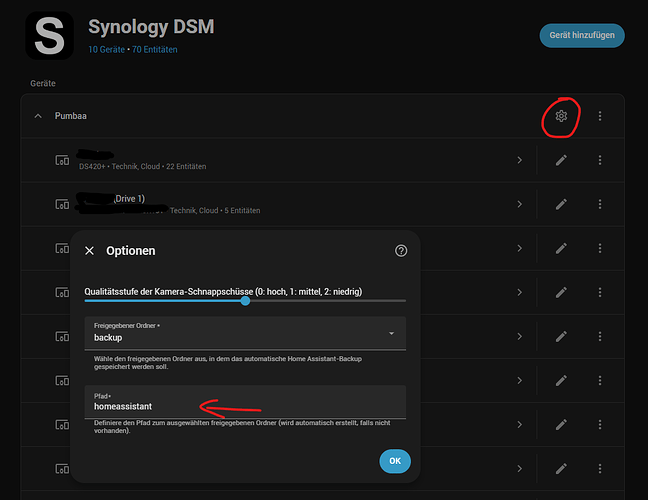Open the Pumbaa settings gear icon
The image size is (648, 500).
[561, 116]
